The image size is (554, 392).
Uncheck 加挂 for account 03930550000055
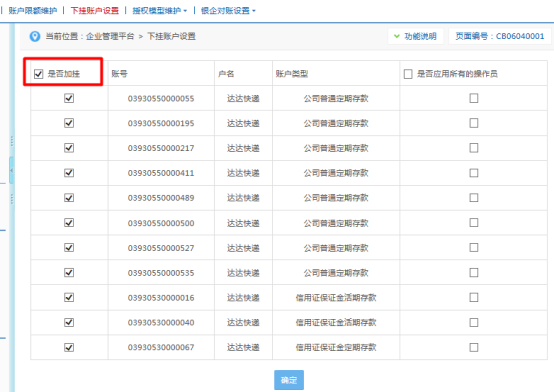coord(69,98)
